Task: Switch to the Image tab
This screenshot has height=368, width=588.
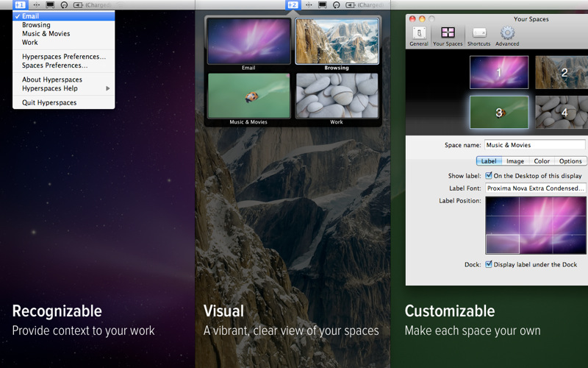Action: pos(515,161)
